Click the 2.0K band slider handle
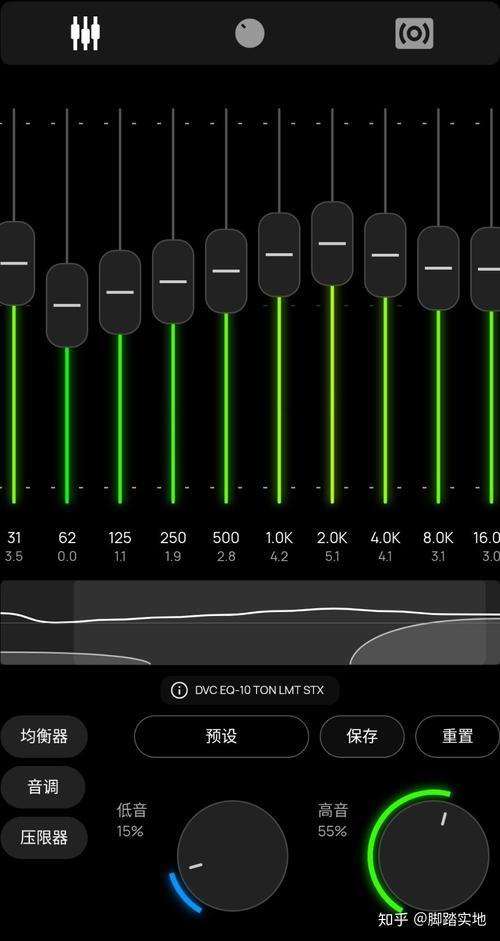Viewport: 500px width, 941px height. click(332, 244)
